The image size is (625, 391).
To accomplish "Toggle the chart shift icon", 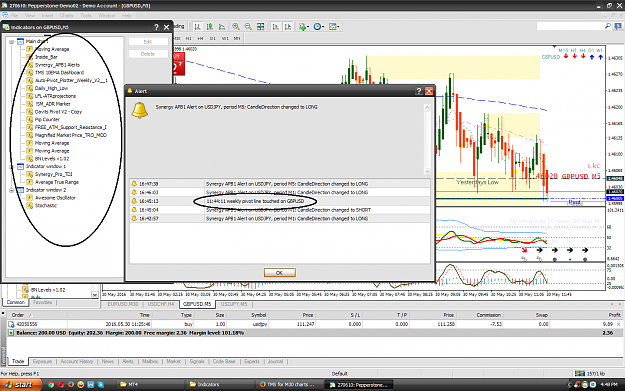I will 288,27.
